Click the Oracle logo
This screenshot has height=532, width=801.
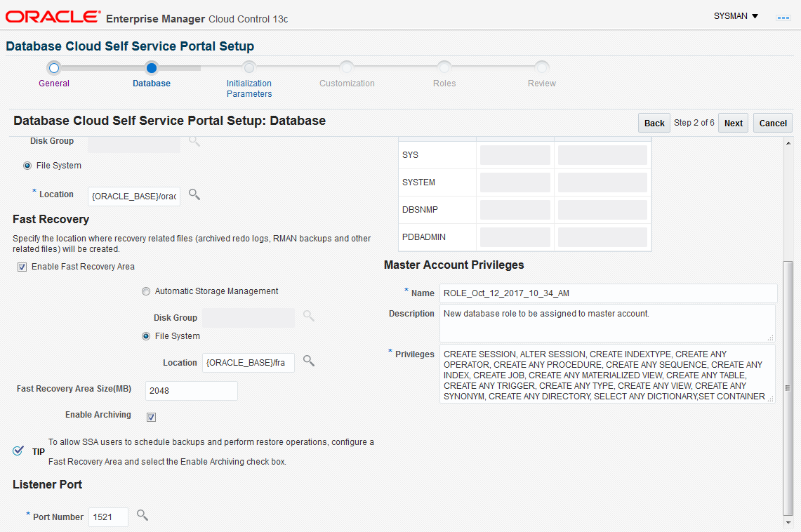[53, 17]
